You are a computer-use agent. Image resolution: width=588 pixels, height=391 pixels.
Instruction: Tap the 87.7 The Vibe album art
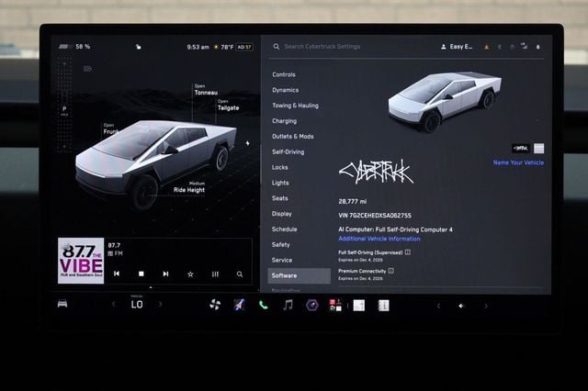(81, 261)
